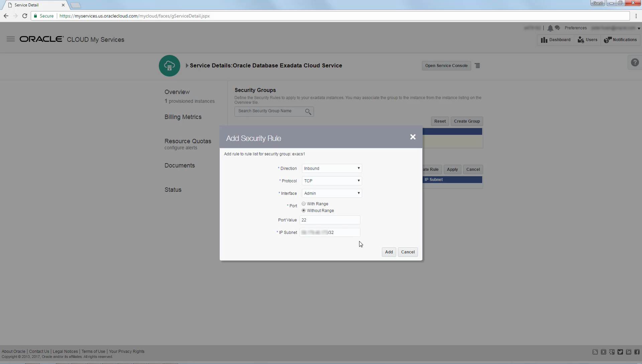Click the Guest profile button

[x=598, y=3]
